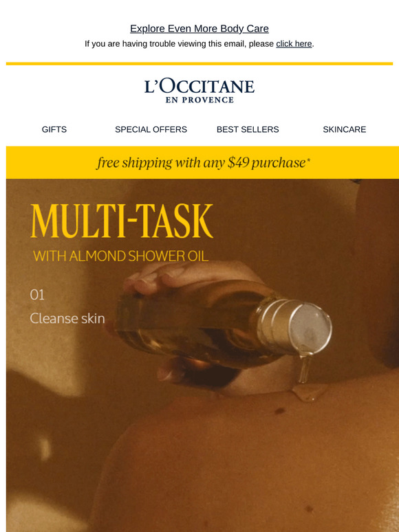Click the silver cap of the bottle
The width and height of the screenshot is (399, 532).
click(294, 326)
